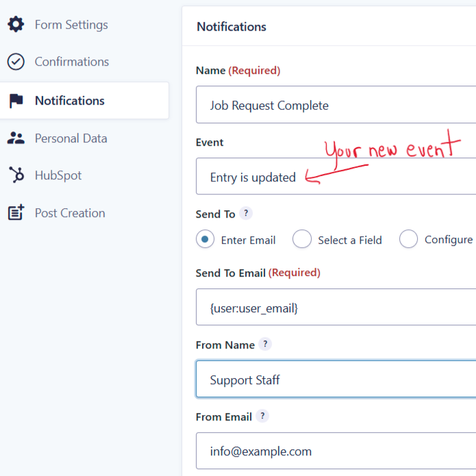Click the Personal Data people icon
Screen dimensions: 476x476
(16, 138)
